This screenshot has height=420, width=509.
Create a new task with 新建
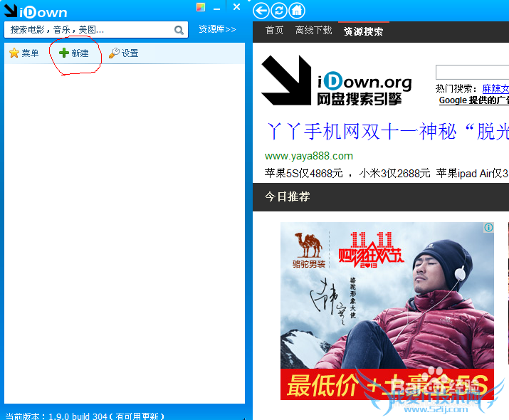pos(74,53)
